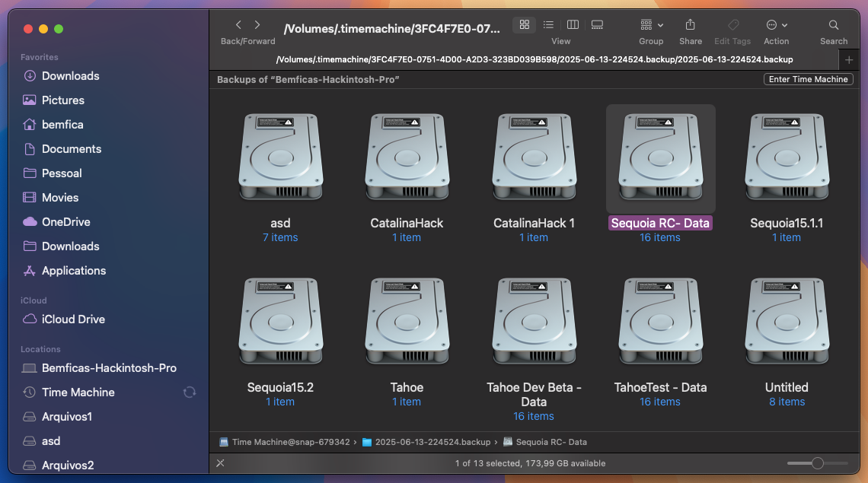Click the Locations section header
Screen dimensions: 868x483
[x=40, y=349]
